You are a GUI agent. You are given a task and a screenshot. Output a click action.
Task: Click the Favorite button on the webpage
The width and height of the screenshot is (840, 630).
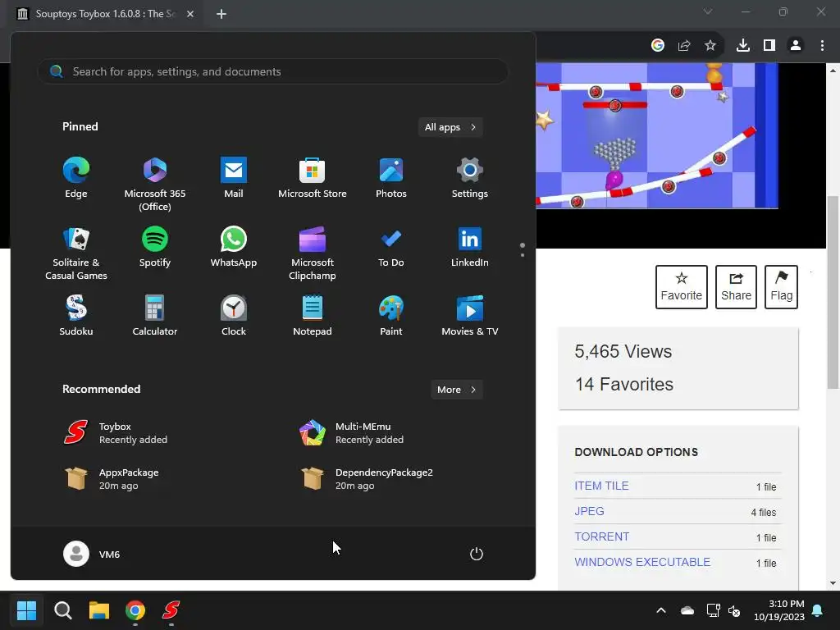coord(682,287)
